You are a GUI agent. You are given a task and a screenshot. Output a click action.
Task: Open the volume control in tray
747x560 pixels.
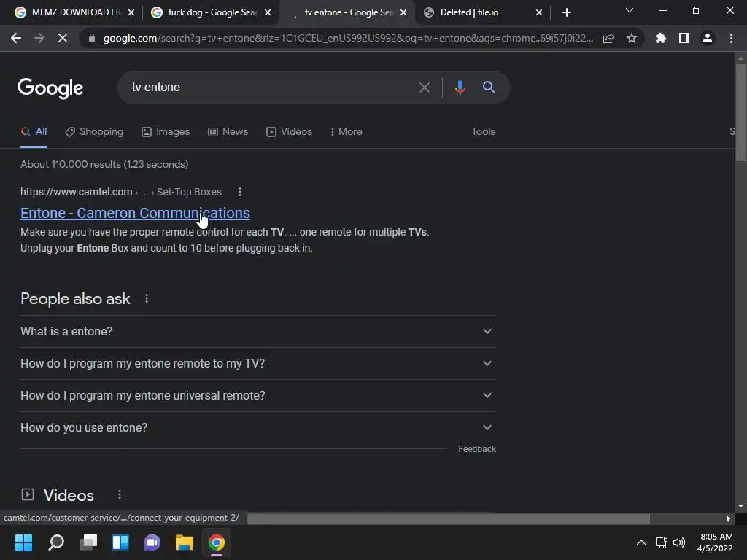679,542
